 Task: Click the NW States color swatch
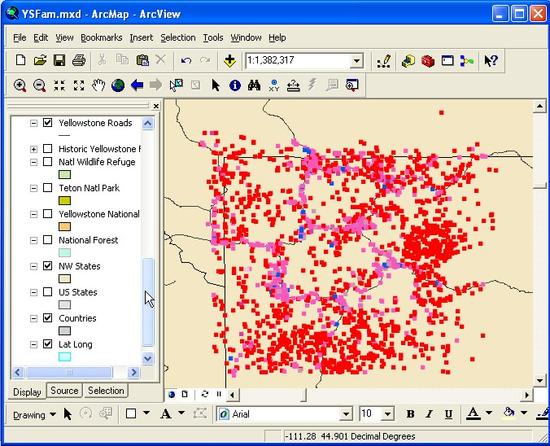click(x=65, y=279)
